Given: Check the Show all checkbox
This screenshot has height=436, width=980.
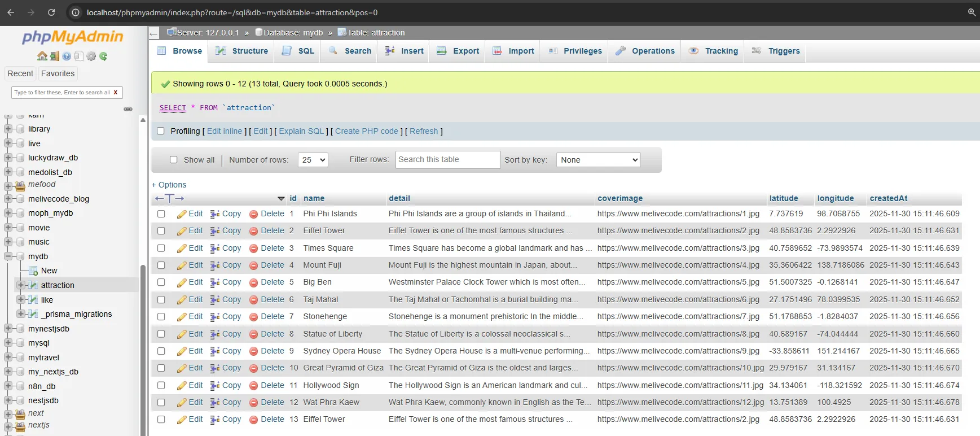Looking at the screenshot, I should (174, 160).
